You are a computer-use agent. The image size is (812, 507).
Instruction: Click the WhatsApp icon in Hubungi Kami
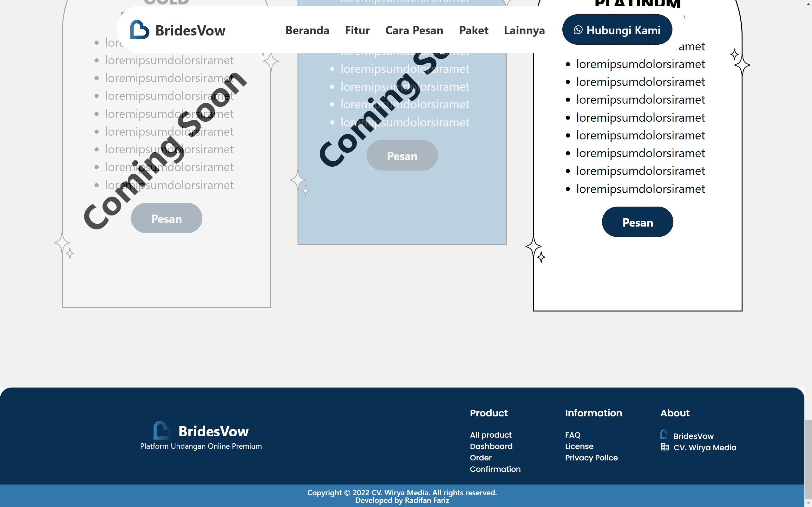(578, 30)
